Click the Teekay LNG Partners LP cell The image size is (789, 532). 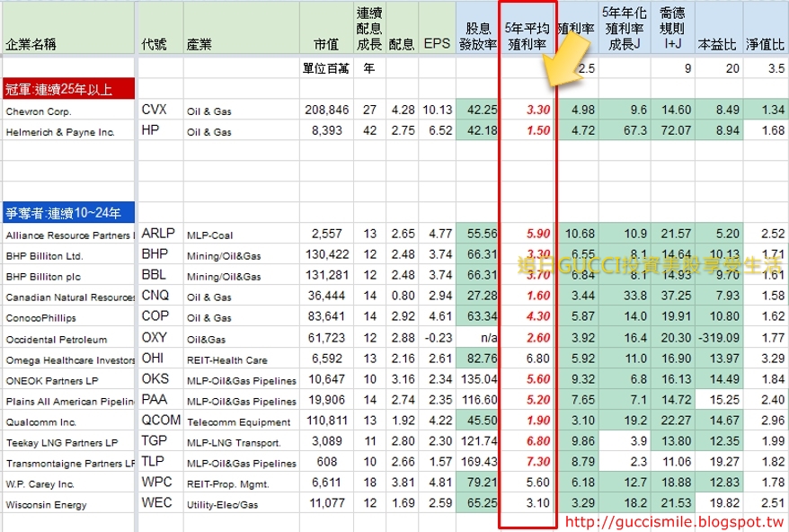tap(68, 441)
